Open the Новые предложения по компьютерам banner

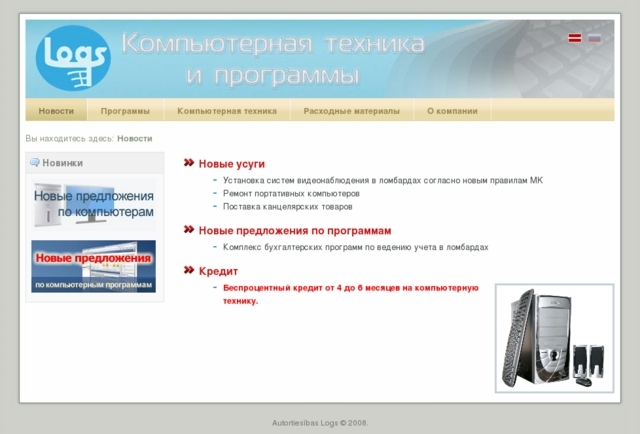tap(93, 203)
